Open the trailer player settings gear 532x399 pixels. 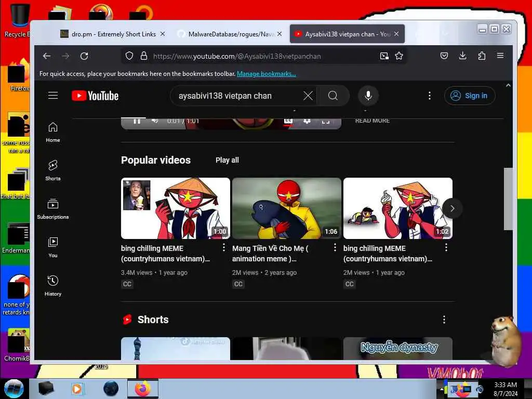point(307,121)
